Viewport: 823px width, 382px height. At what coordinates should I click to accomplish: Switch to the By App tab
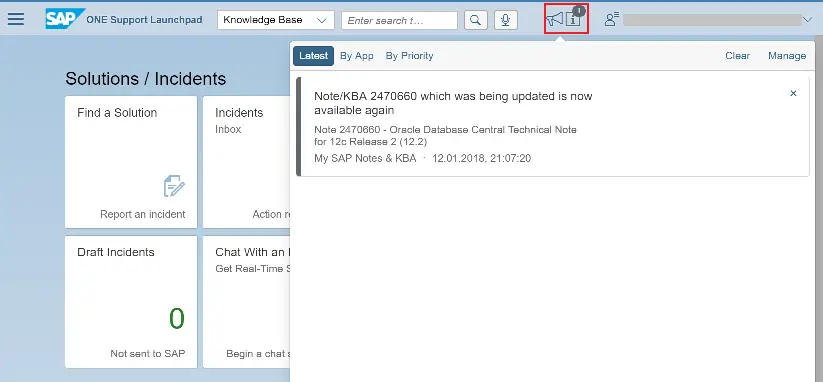[x=356, y=56]
